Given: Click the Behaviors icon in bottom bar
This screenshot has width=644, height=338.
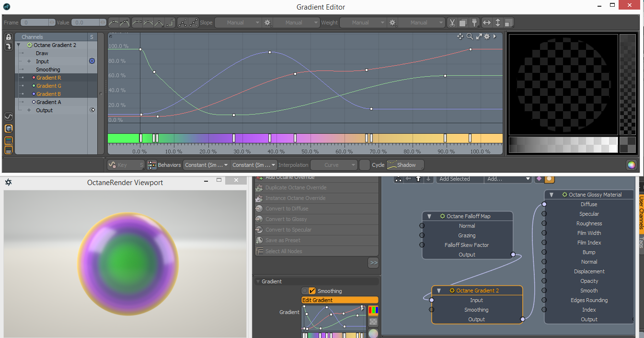Looking at the screenshot, I should [152, 165].
